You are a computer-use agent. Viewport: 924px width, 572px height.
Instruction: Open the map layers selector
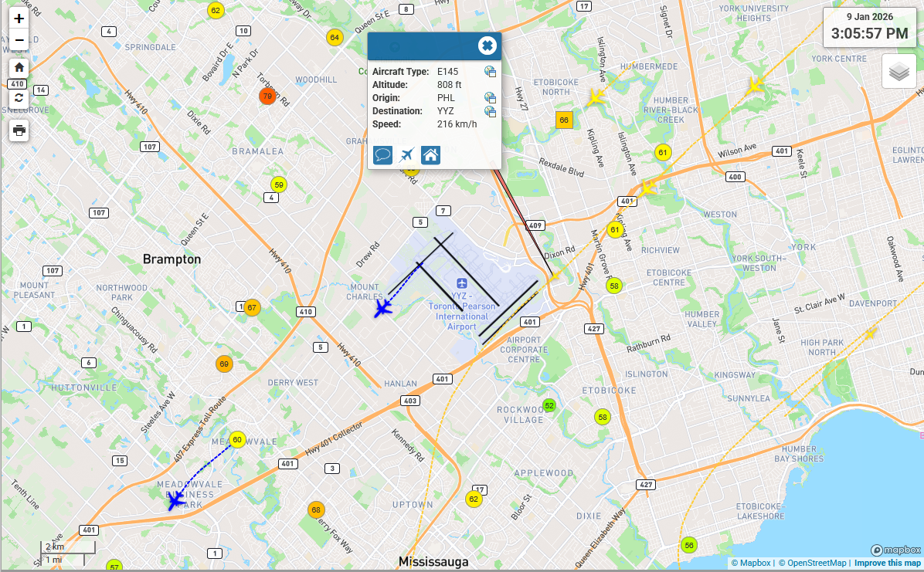click(899, 73)
